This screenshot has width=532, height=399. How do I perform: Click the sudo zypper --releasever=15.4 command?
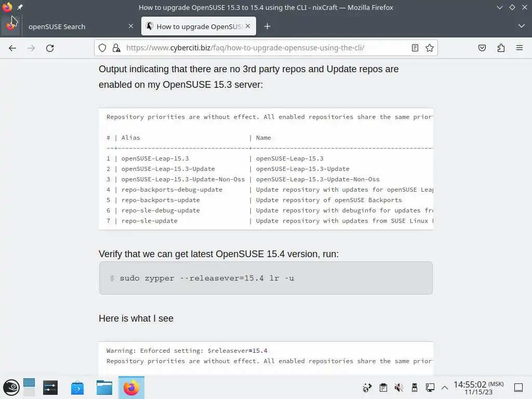[x=207, y=278]
